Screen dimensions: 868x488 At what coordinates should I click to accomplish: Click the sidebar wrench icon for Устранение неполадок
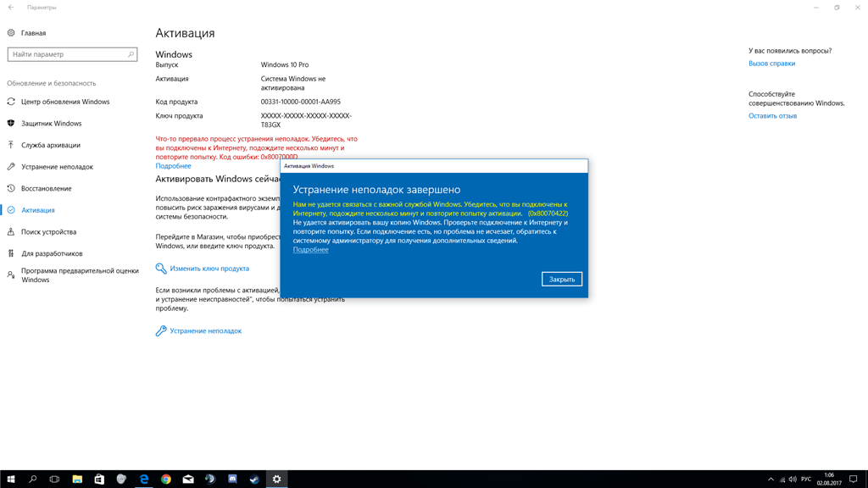pos(11,167)
